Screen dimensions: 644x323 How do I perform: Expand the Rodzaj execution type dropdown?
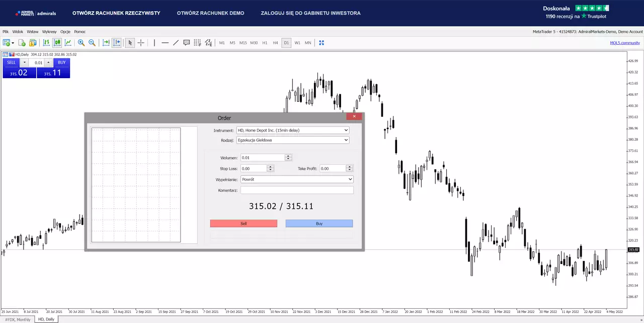(x=293, y=140)
